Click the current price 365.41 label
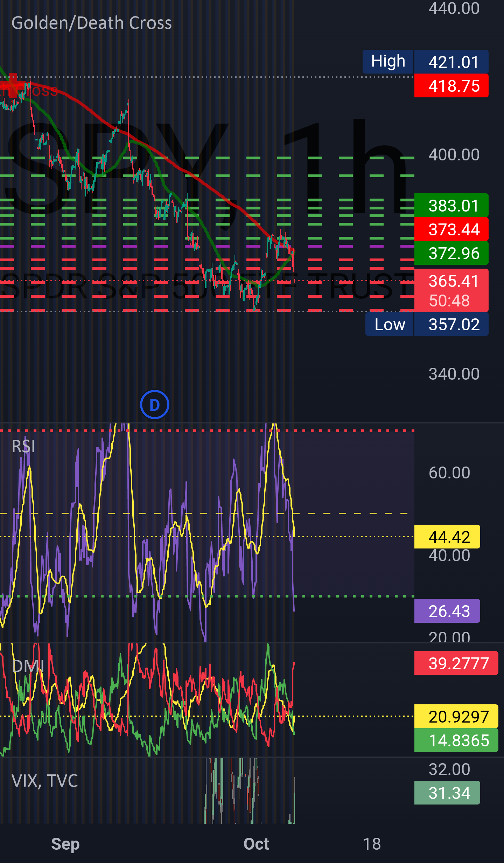Viewport: 504px width, 863px height. point(454,281)
